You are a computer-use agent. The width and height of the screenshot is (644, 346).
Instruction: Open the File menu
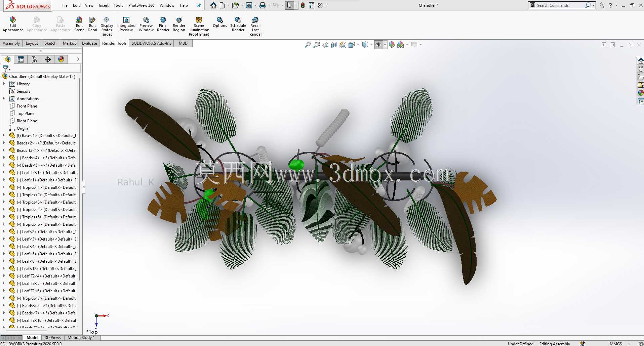65,5
